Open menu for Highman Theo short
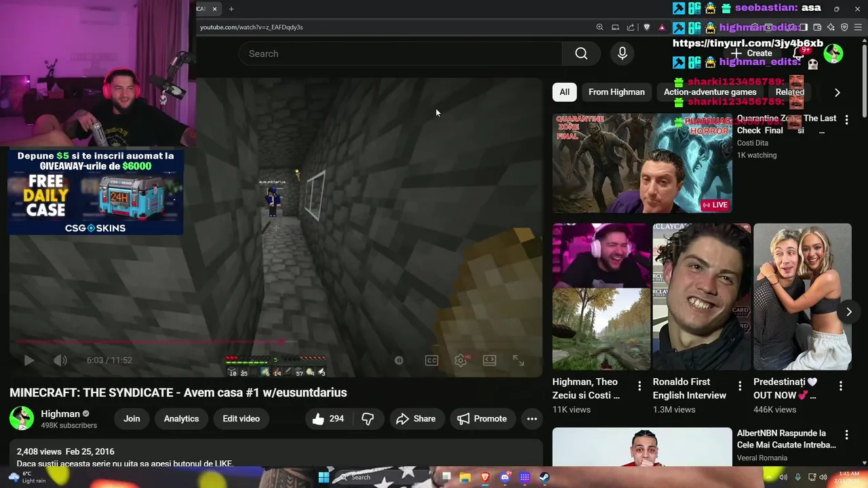Image resolution: width=868 pixels, height=488 pixels. (x=639, y=386)
